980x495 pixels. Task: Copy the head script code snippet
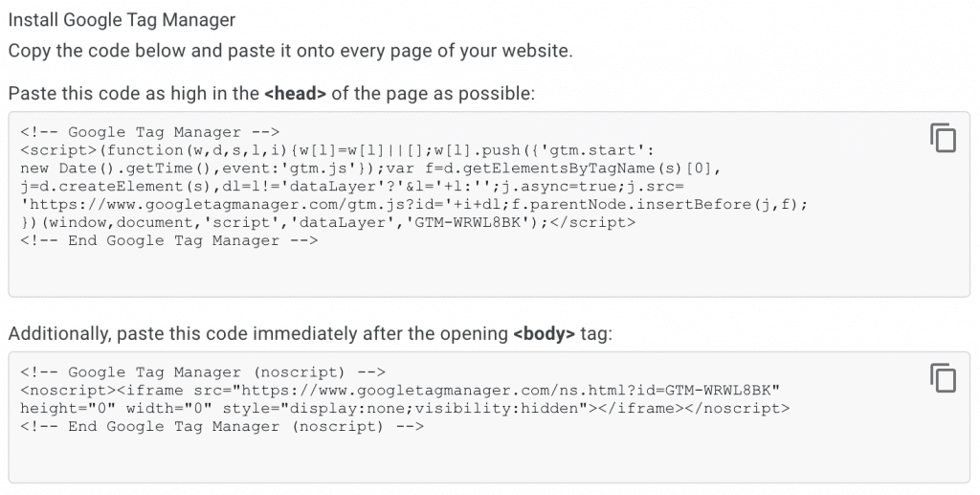pos(943,138)
